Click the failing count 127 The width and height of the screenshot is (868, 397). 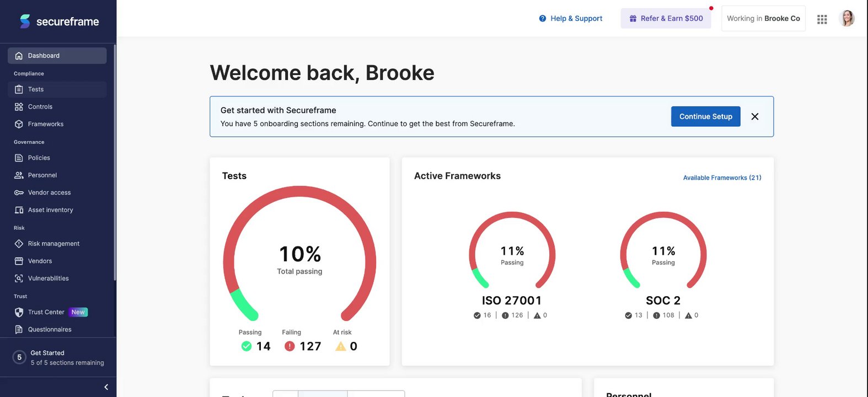click(310, 346)
